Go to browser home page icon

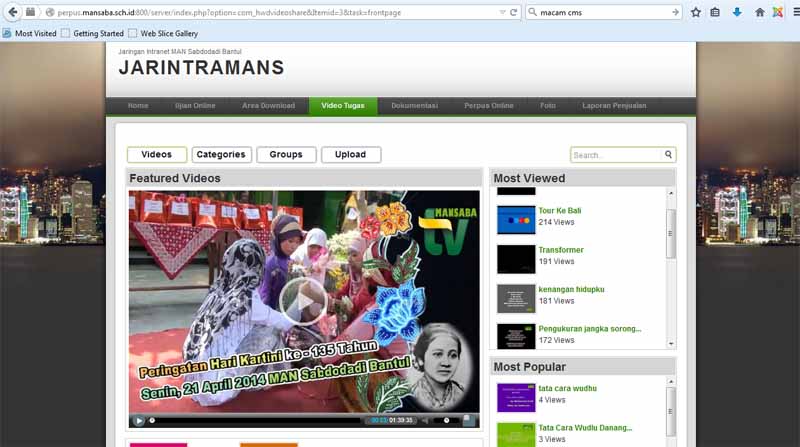(760, 12)
